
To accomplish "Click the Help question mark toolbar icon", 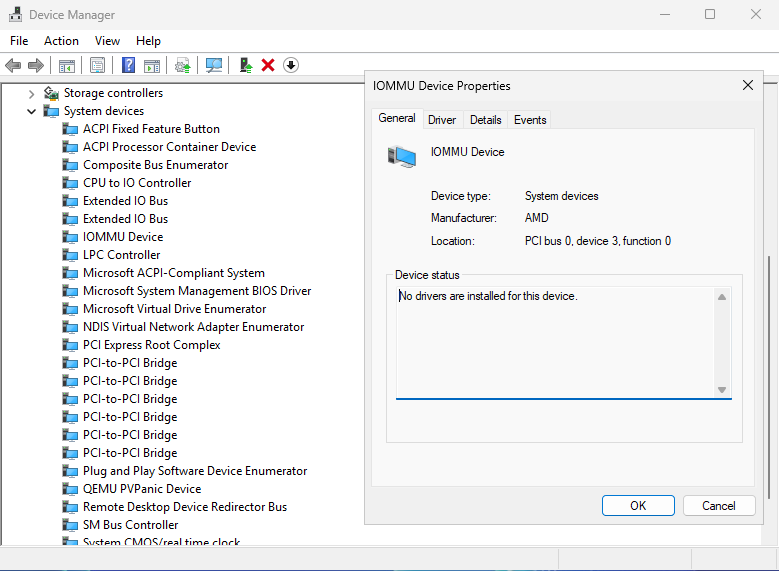I will 129,65.
